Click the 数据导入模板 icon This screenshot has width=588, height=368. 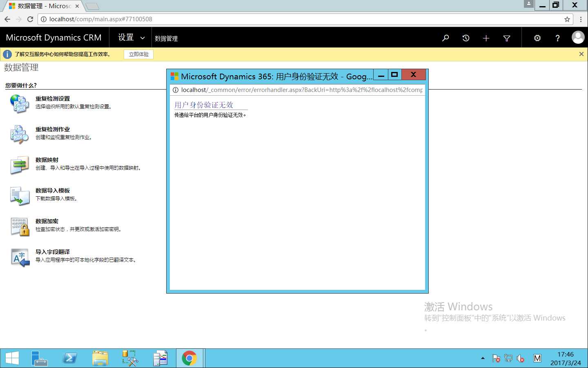pyautogui.click(x=20, y=195)
